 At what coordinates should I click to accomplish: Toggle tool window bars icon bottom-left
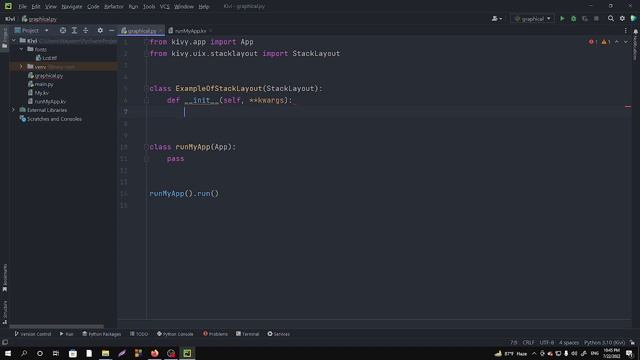[5, 342]
